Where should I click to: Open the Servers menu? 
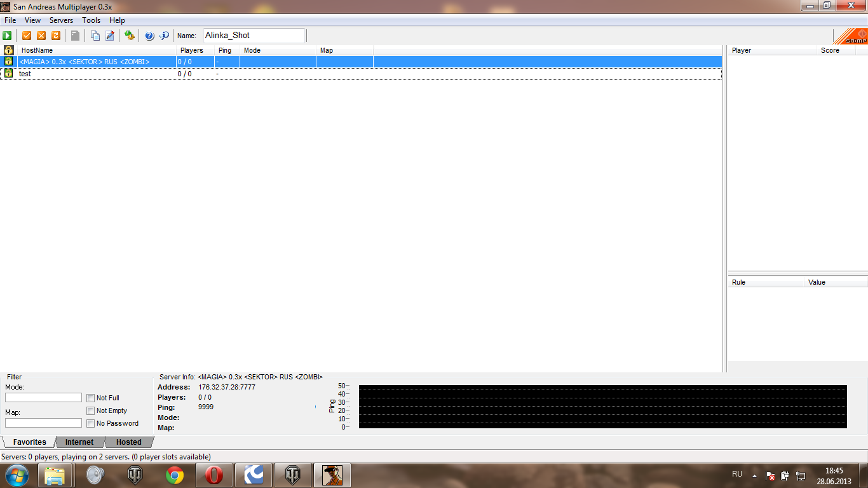[61, 20]
